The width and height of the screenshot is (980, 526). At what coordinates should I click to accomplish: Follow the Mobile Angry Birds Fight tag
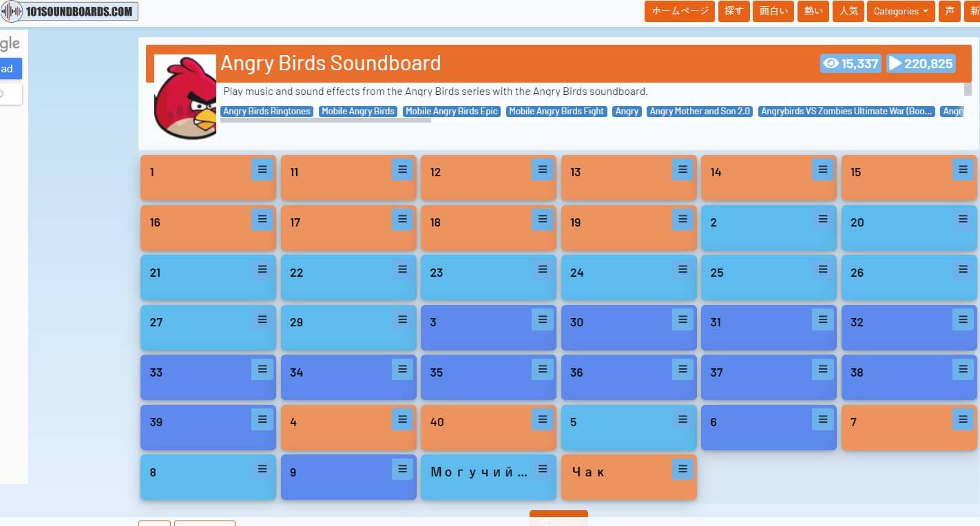click(556, 112)
